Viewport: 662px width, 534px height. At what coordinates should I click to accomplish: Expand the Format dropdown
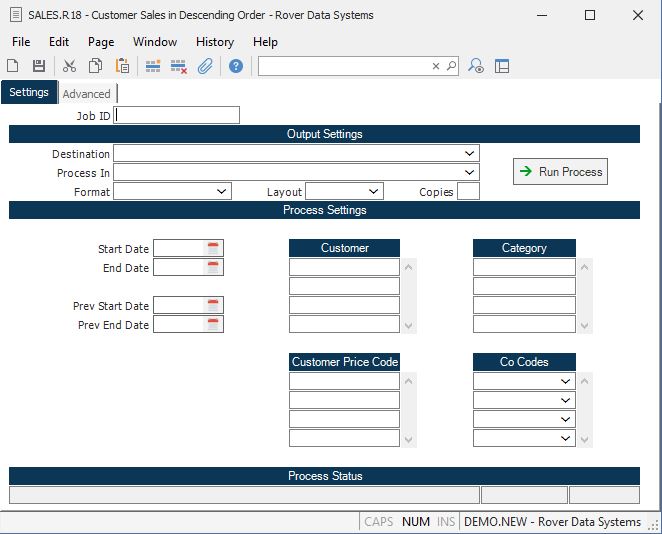click(x=221, y=191)
